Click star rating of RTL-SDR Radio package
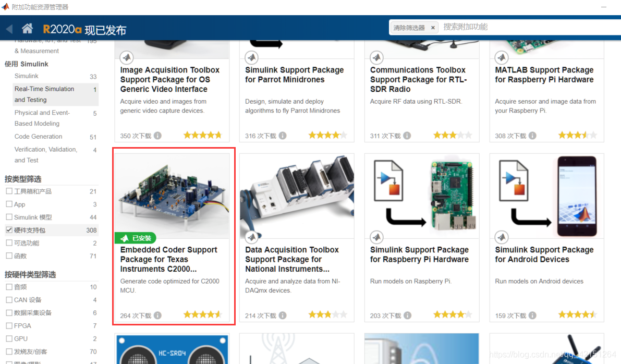Image resolution: width=621 pixels, height=364 pixels. pos(452,135)
